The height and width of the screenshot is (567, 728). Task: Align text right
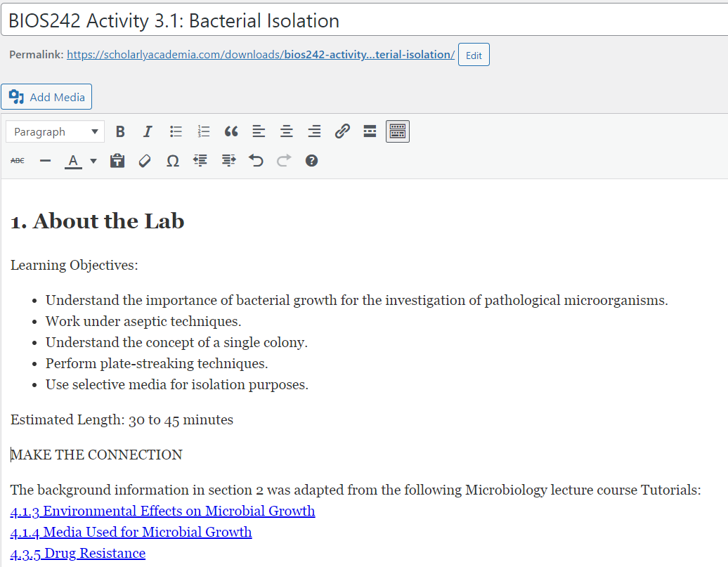[314, 132]
